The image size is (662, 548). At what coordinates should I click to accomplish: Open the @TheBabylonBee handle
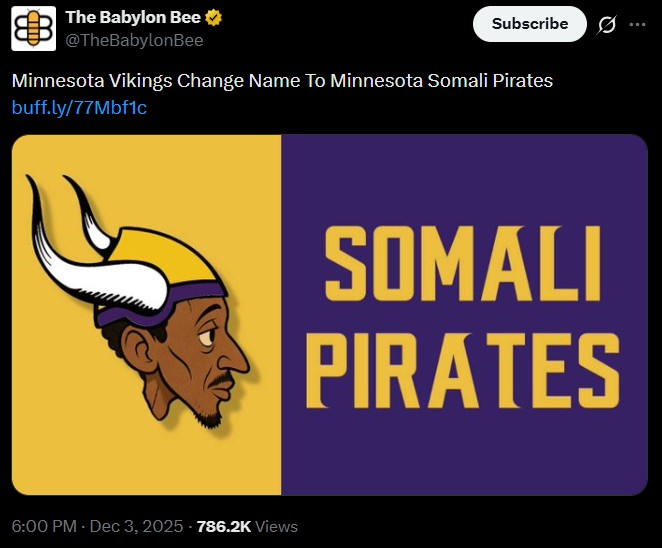(134, 40)
